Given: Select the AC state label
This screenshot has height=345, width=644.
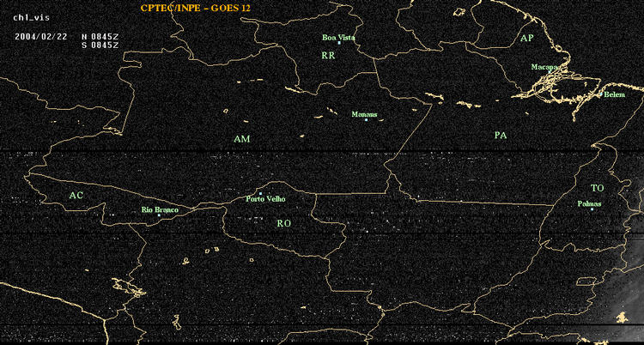Looking at the screenshot, I should tap(76, 196).
